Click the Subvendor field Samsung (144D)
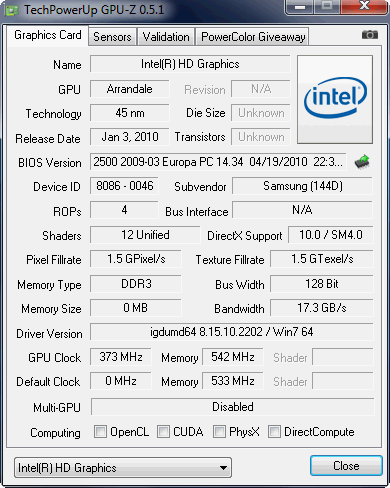The height and width of the screenshot is (488, 390). [303, 186]
